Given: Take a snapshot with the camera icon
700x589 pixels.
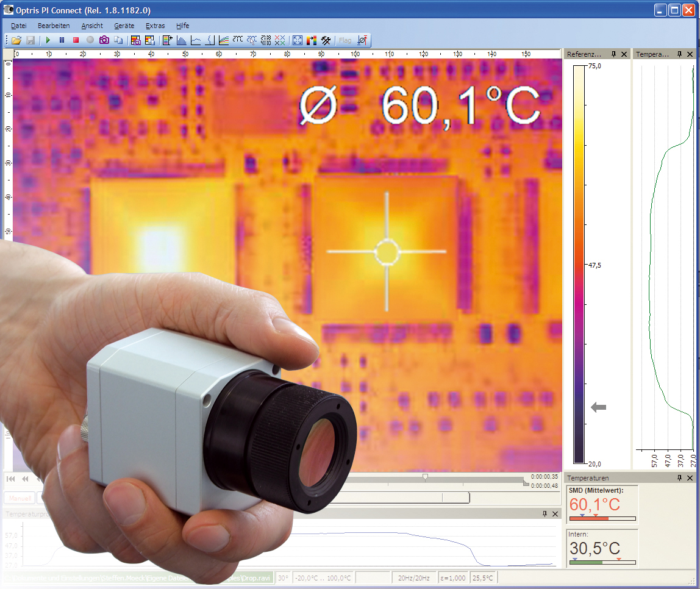Looking at the screenshot, I should 104,40.
